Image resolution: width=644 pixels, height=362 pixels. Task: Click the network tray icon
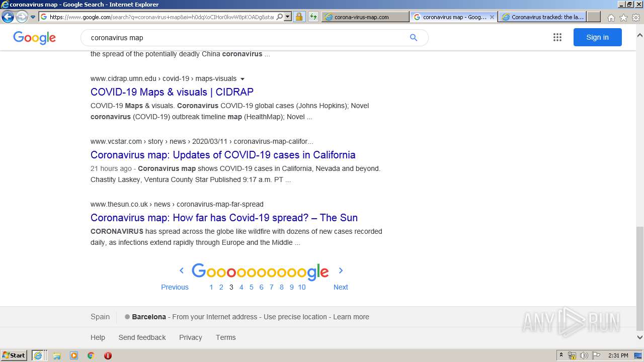click(x=572, y=355)
